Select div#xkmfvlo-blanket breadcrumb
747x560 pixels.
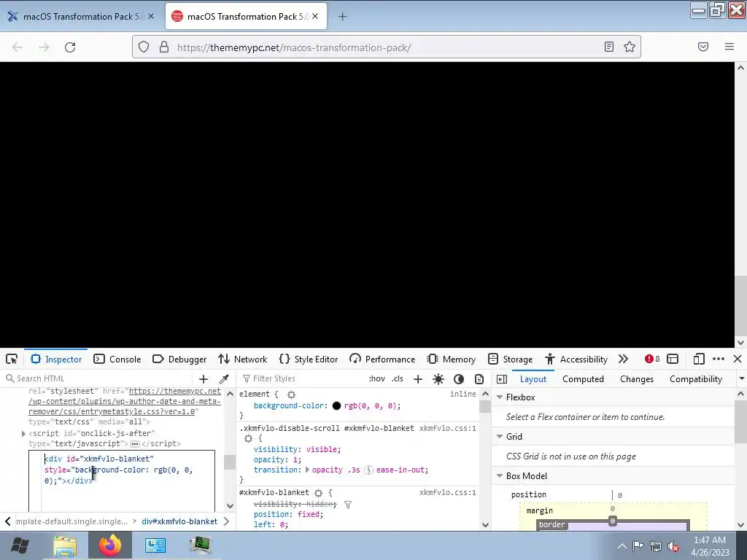[x=179, y=521]
